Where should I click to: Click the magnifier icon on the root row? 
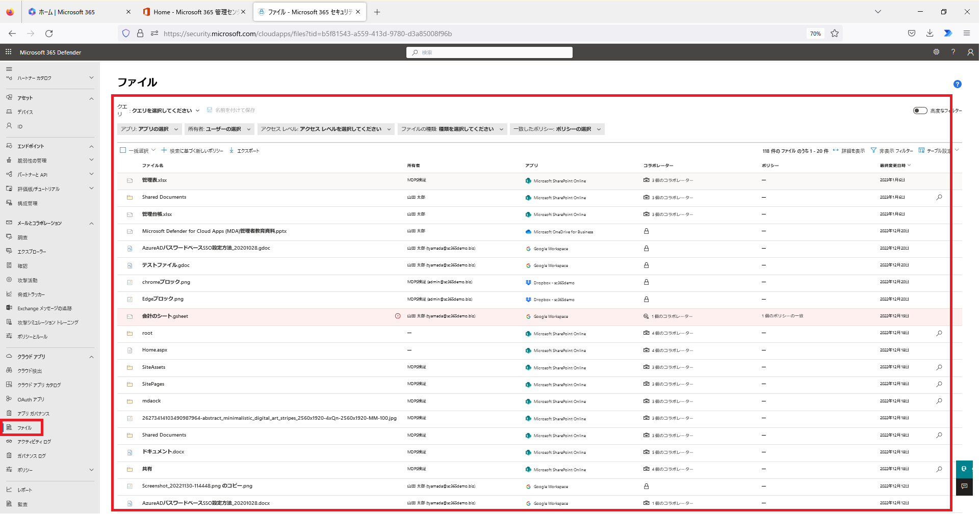(x=939, y=333)
